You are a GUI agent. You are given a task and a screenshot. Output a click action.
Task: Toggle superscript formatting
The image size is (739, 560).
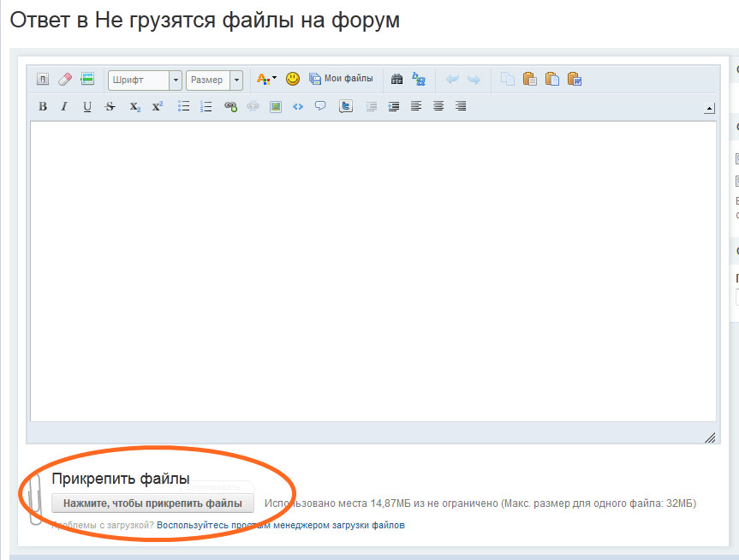click(158, 106)
